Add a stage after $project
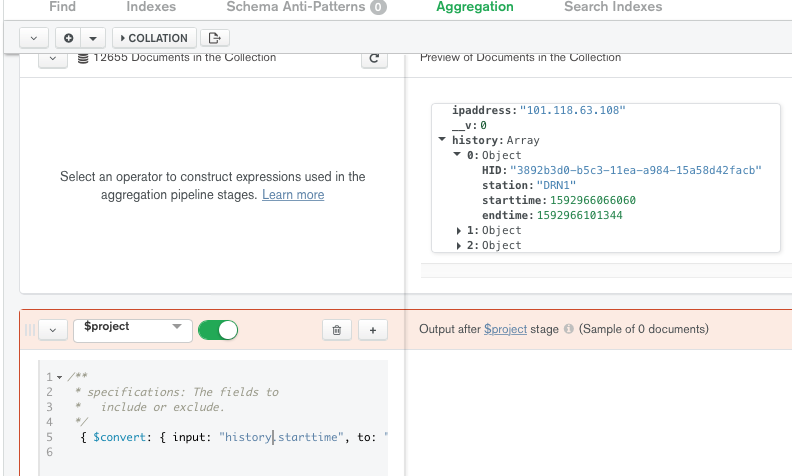 [x=372, y=330]
